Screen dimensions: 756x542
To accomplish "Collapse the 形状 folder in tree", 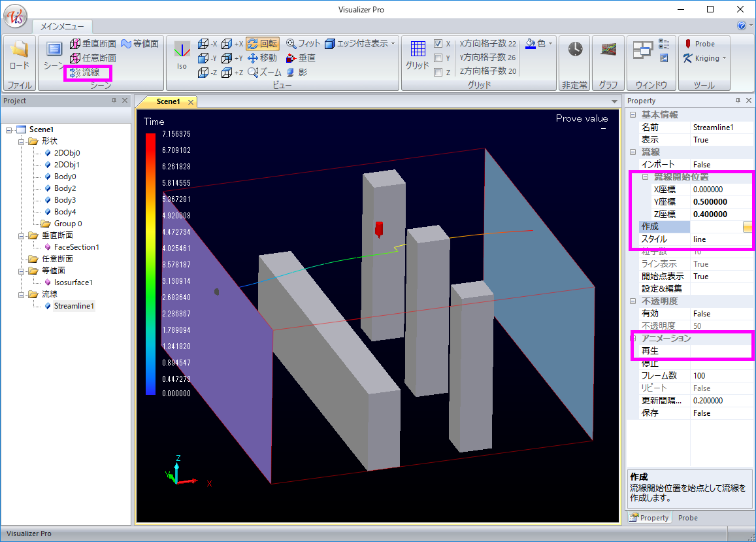I will [22, 141].
